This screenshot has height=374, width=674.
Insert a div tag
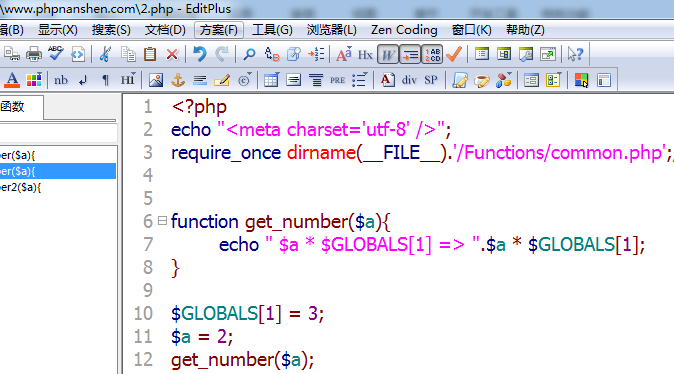[409, 80]
